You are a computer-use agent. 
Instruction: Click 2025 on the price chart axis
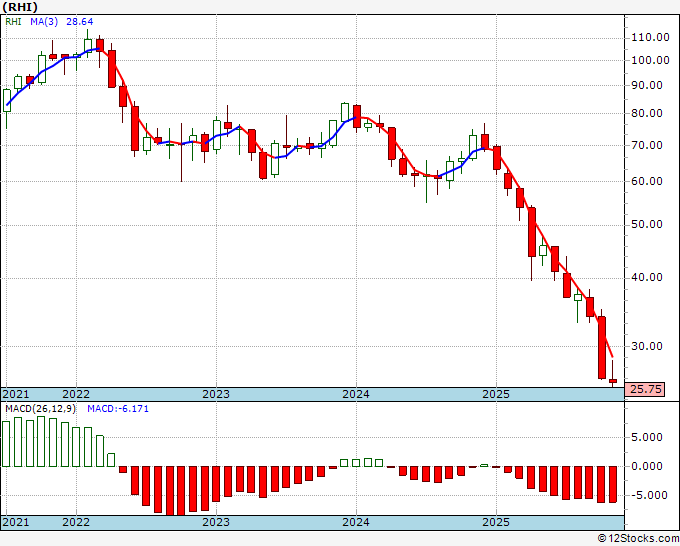point(496,394)
